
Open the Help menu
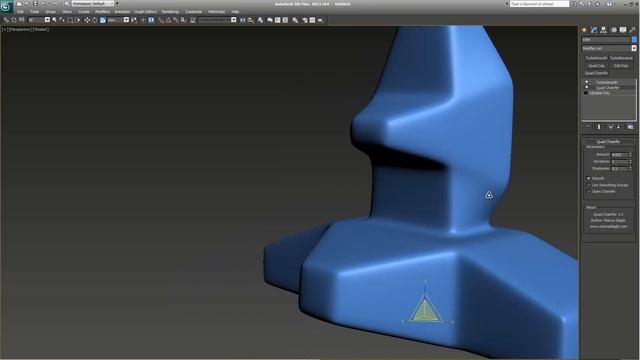[235, 12]
